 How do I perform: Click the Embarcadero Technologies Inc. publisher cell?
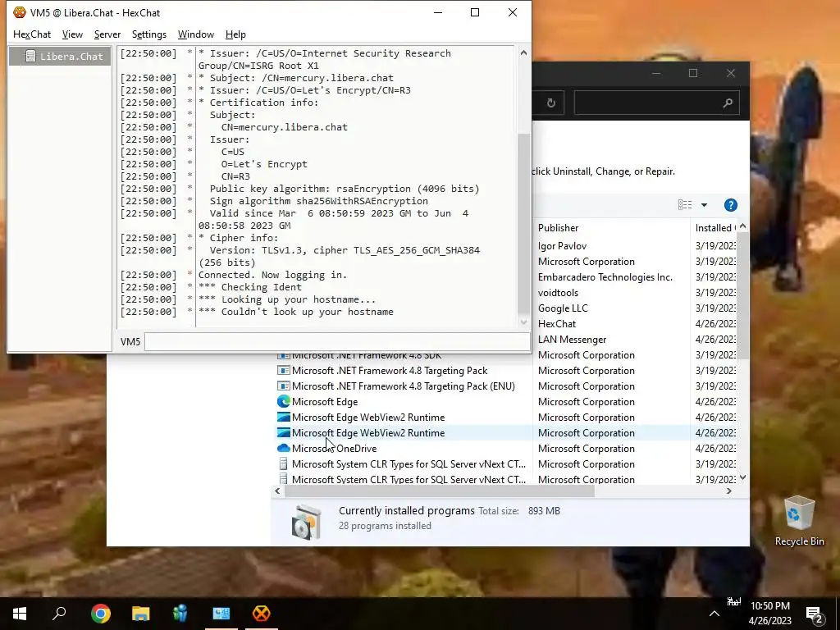(x=605, y=277)
